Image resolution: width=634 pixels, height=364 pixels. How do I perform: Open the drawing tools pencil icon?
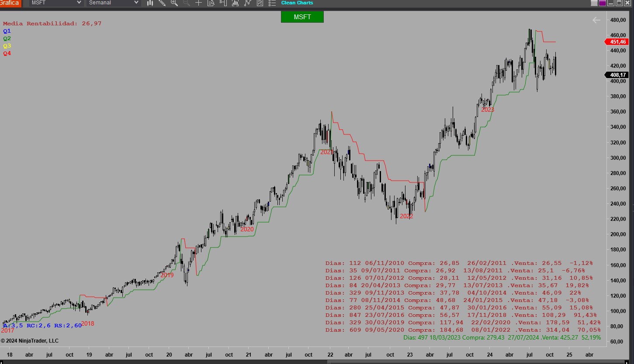click(162, 3)
